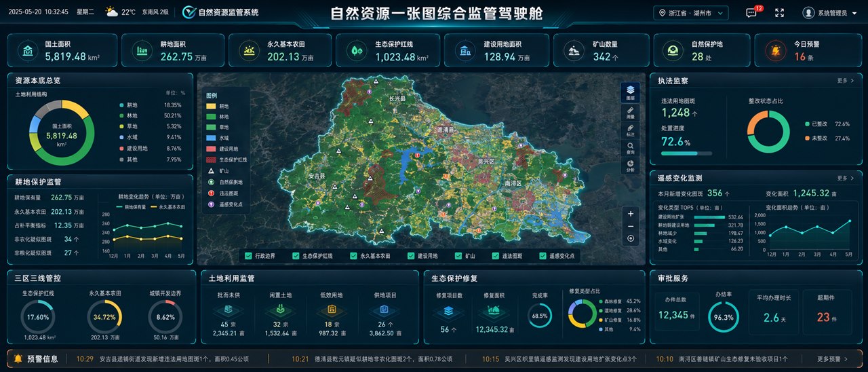Expand 更多 in 遥感变化监测 panel
The width and height of the screenshot is (868, 372).
(846, 178)
